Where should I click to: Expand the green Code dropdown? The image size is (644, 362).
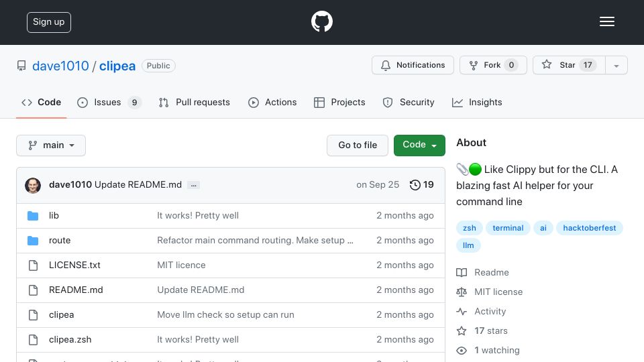(x=419, y=145)
